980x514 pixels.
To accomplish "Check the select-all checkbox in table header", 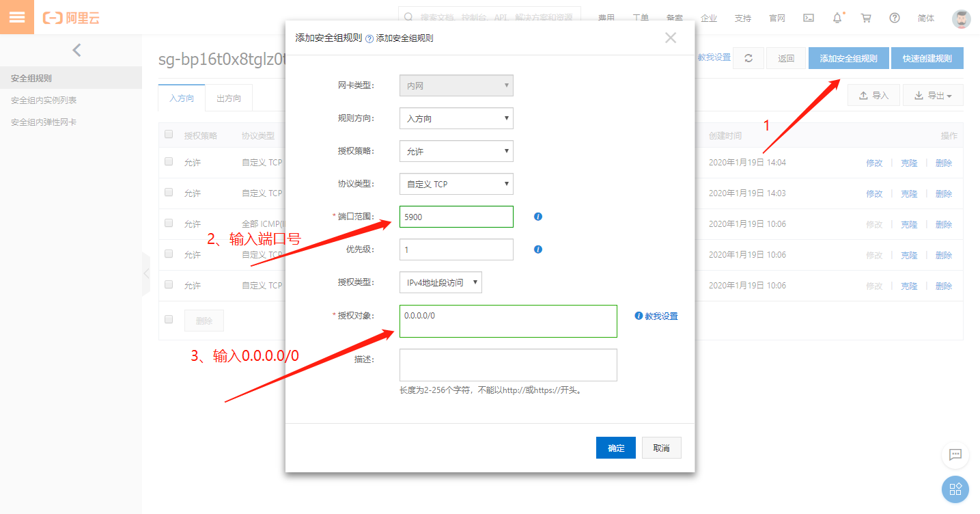I will (x=169, y=134).
